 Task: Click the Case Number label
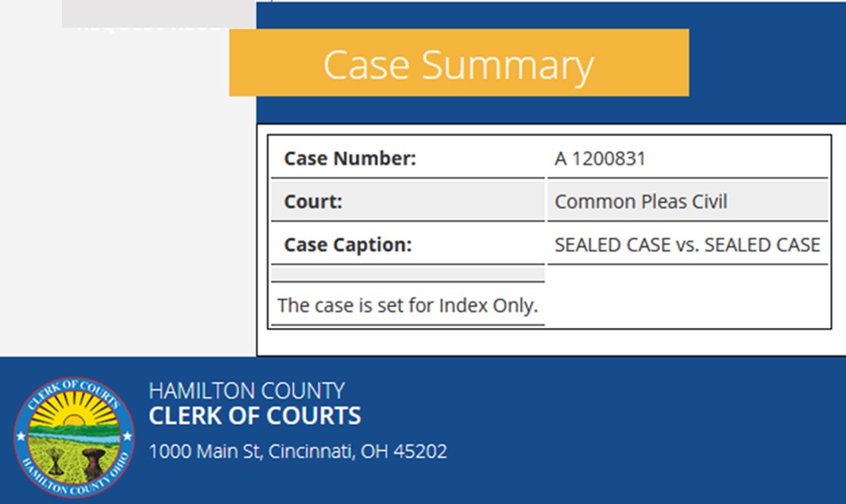click(350, 159)
